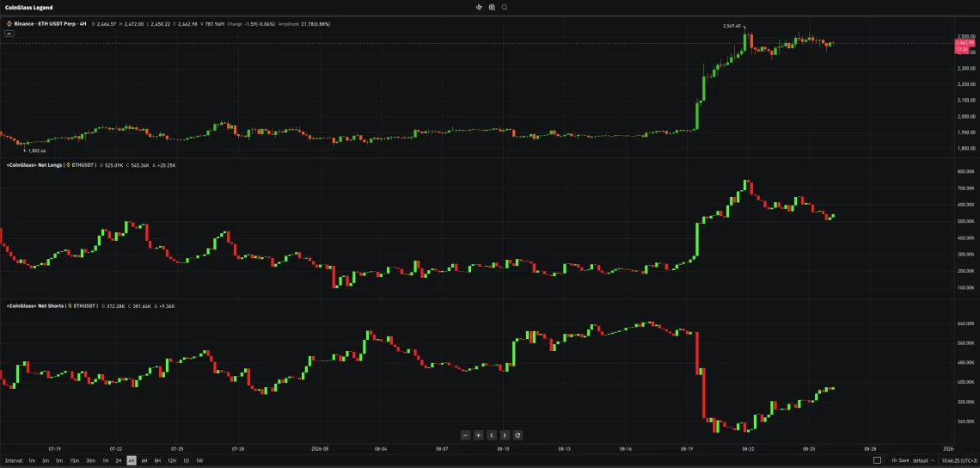Click the search magnifier icon at top
The image size is (980, 468).
pos(505,8)
